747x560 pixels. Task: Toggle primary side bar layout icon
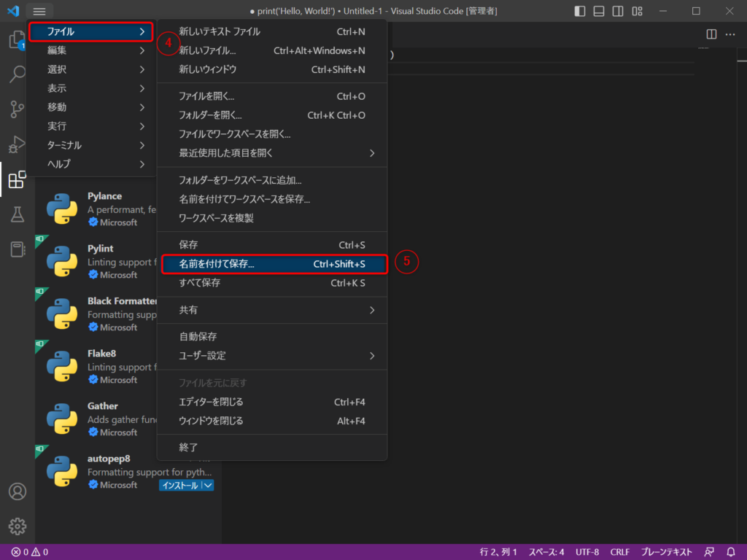(580, 11)
